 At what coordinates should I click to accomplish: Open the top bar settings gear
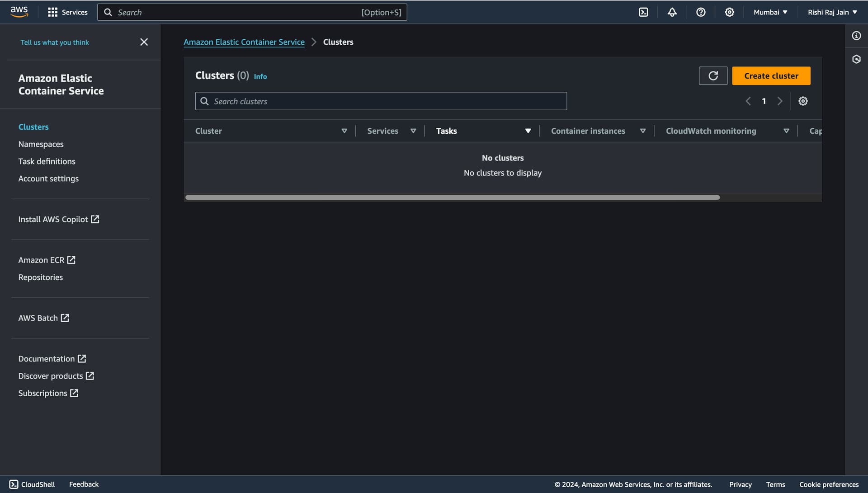point(729,12)
